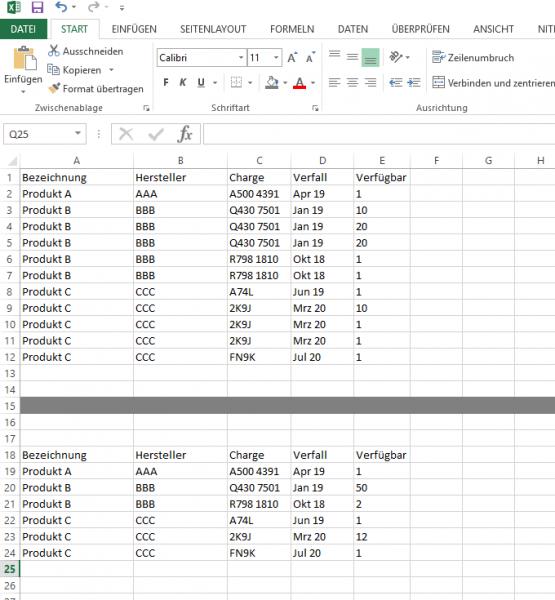The image size is (555, 600).
Task: Switch to the ÜBERPRÜFEN tab
Action: tap(420, 29)
